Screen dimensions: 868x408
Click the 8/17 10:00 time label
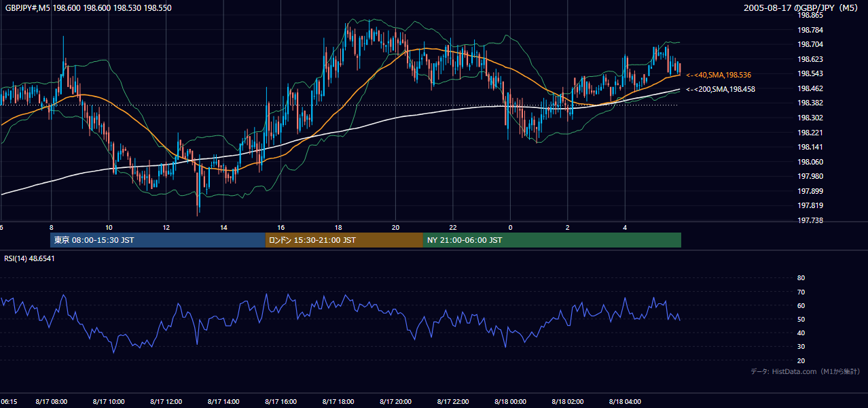(109, 401)
